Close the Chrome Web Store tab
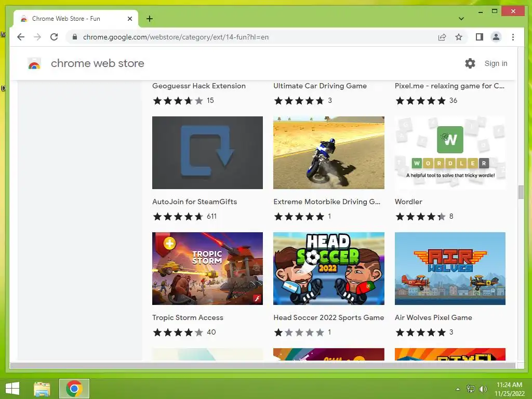Screen dimensions: 532x399 (x=129, y=19)
